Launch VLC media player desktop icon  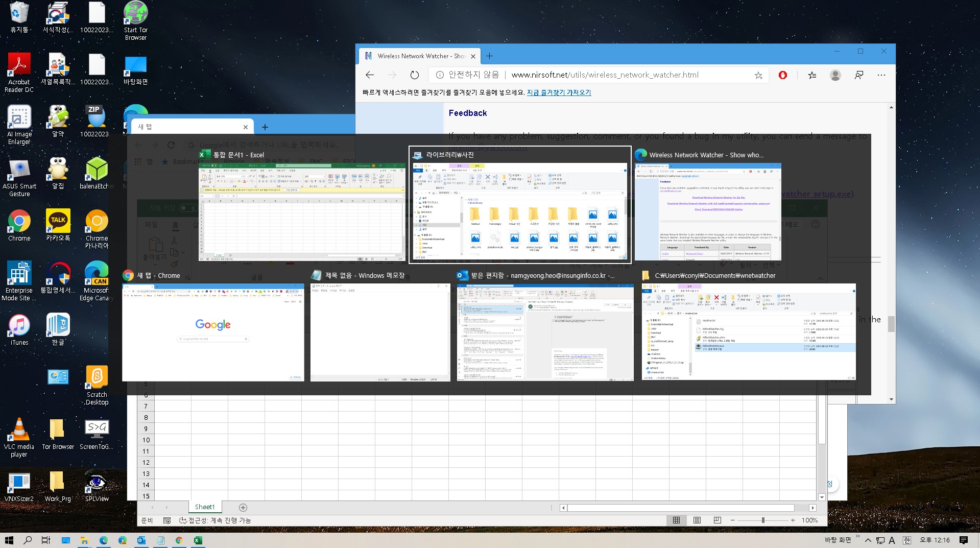tap(19, 438)
